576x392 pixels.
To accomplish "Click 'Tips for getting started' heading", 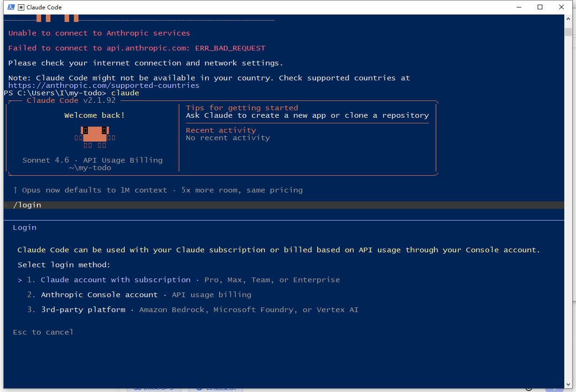I will 242,108.
